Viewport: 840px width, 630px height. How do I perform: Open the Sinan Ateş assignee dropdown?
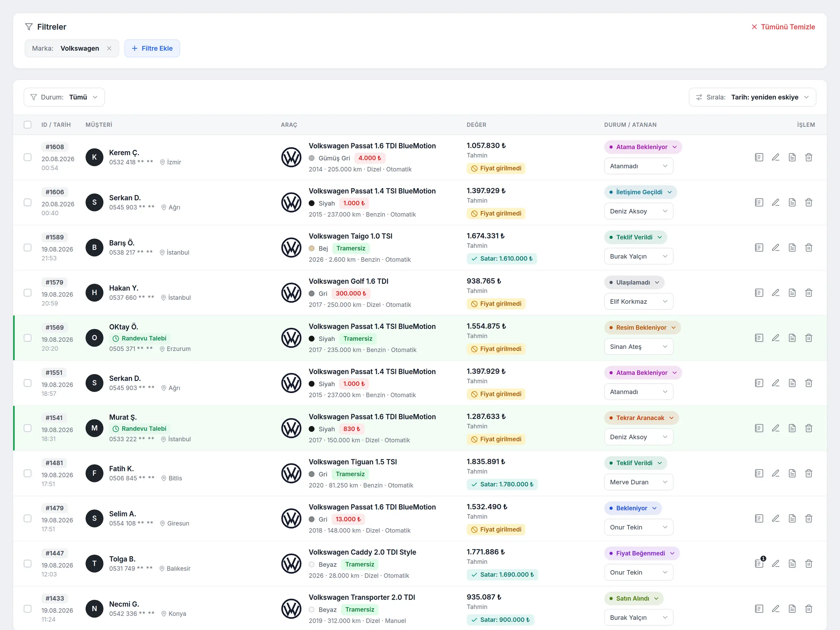[639, 347]
